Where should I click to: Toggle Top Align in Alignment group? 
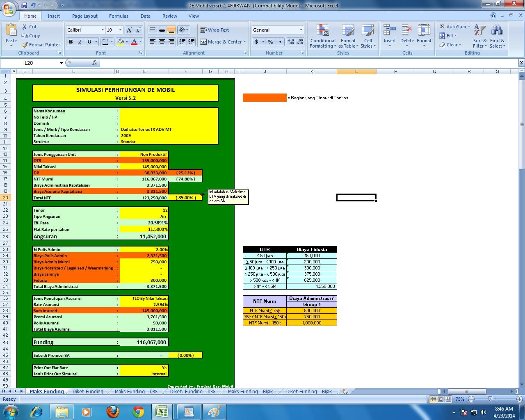[x=152, y=30]
